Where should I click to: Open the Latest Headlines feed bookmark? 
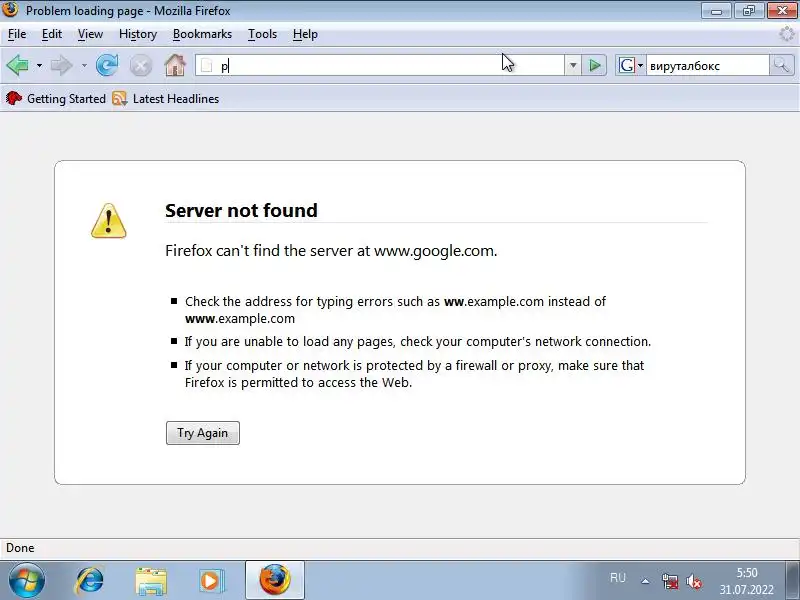click(x=166, y=98)
